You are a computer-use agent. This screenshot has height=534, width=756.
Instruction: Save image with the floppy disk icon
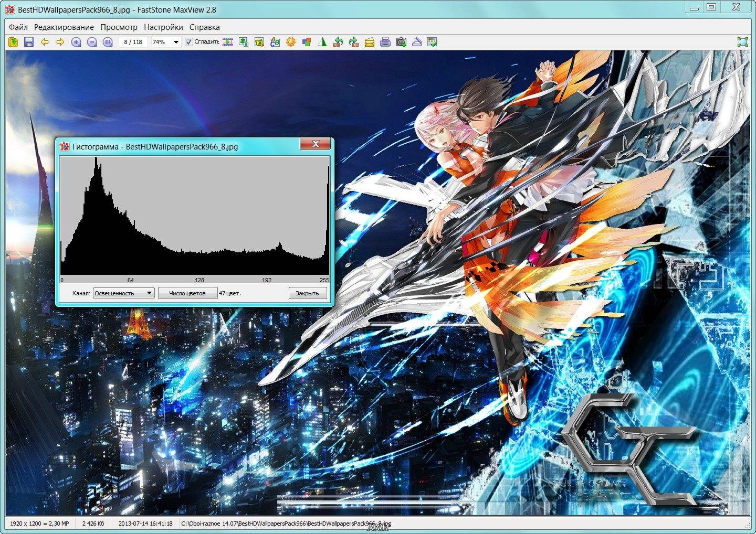click(x=29, y=42)
